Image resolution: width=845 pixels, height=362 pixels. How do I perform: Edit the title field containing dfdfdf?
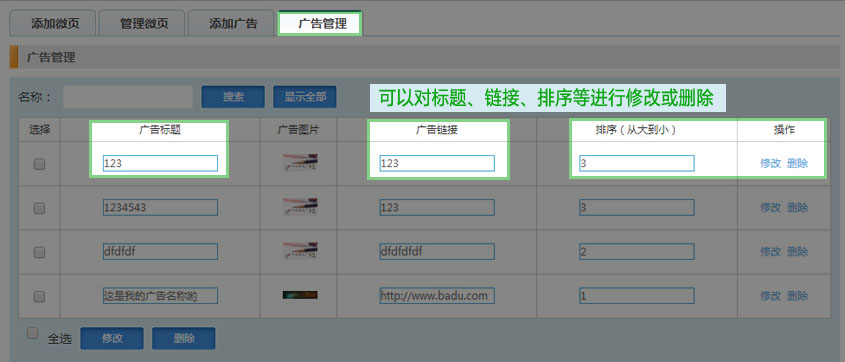[x=160, y=252]
